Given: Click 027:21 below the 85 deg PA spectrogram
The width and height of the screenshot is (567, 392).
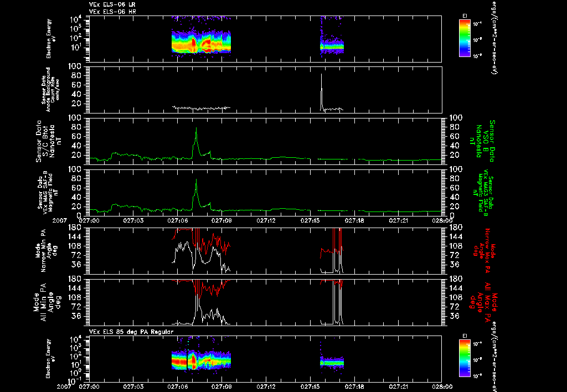Looking at the screenshot, I should (x=399, y=386).
